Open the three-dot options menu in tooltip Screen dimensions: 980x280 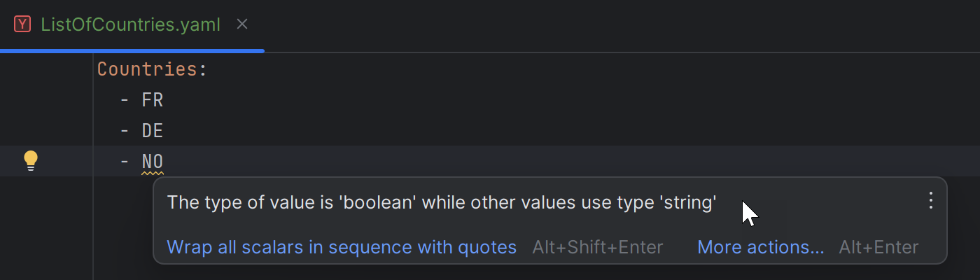[x=930, y=201]
